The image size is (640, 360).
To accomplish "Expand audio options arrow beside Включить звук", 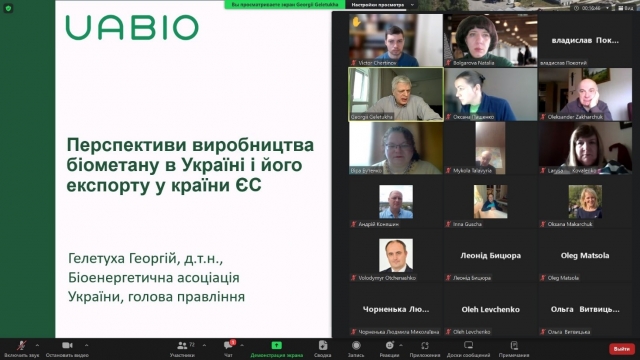I will coord(37,345).
